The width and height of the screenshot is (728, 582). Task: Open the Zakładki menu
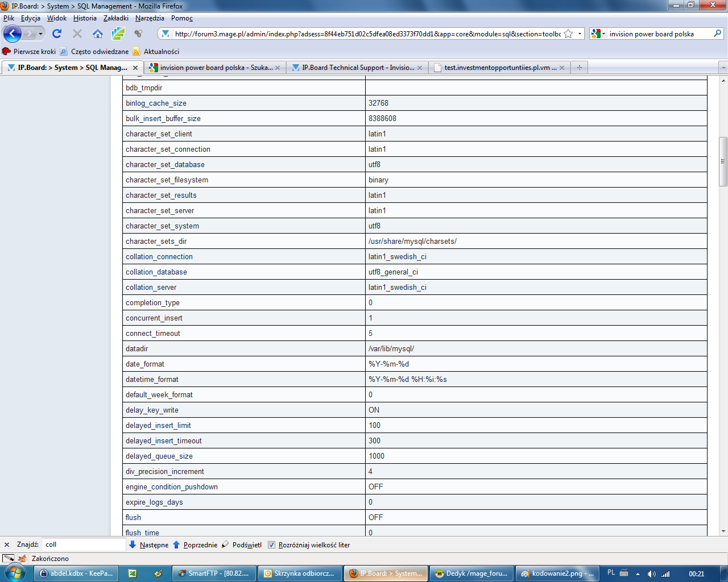115,18
